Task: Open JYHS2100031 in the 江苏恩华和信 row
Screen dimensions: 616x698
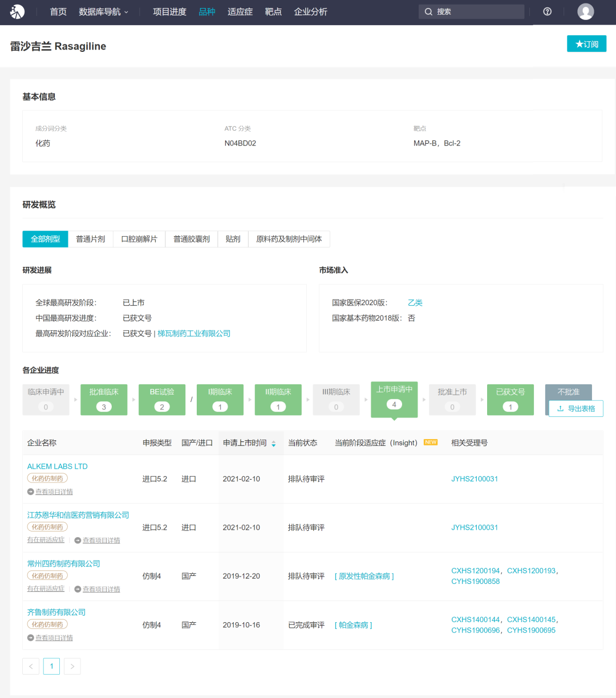Action: click(x=475, y=527)
